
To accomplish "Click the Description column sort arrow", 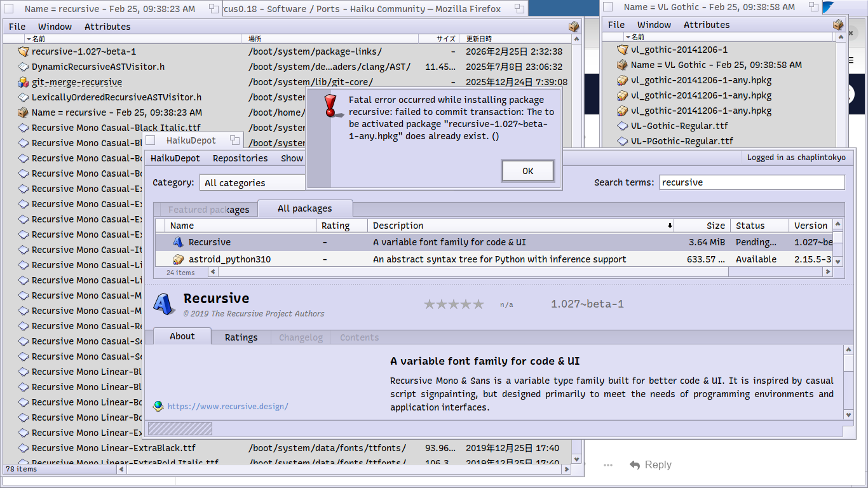I will tap(670, 226).
